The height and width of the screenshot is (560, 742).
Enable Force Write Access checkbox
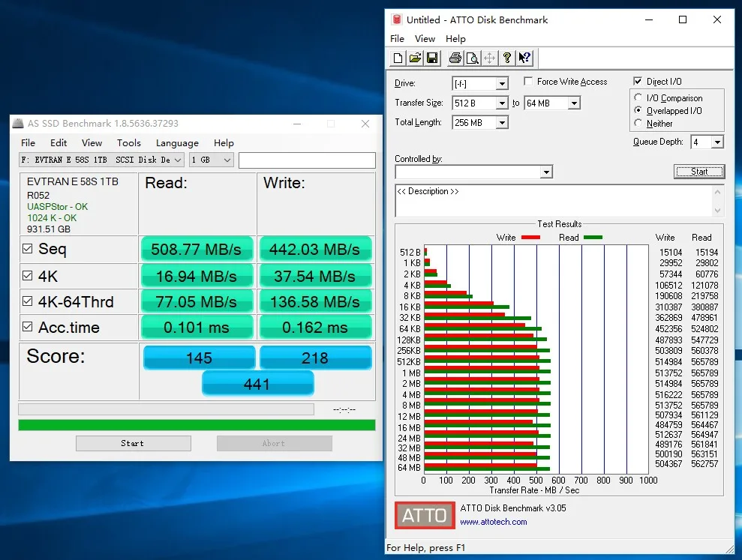tap(528, 82)
